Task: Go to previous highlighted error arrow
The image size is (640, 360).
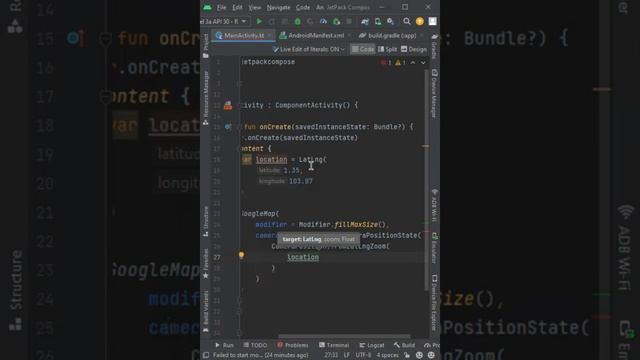Action: [413, 62]
